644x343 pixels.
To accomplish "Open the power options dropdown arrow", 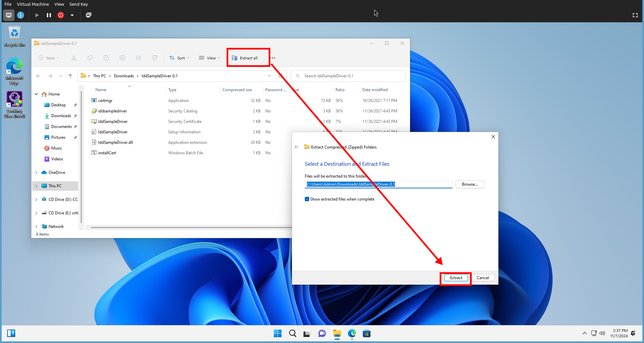I will coord(72,15).
